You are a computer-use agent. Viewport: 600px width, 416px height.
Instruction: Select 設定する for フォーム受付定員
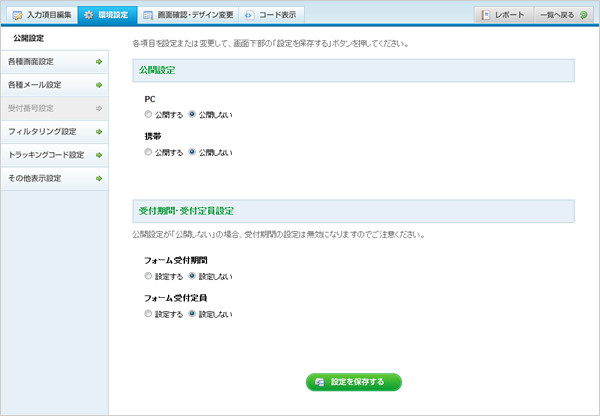pyautogui.click(x=148, y=314)
